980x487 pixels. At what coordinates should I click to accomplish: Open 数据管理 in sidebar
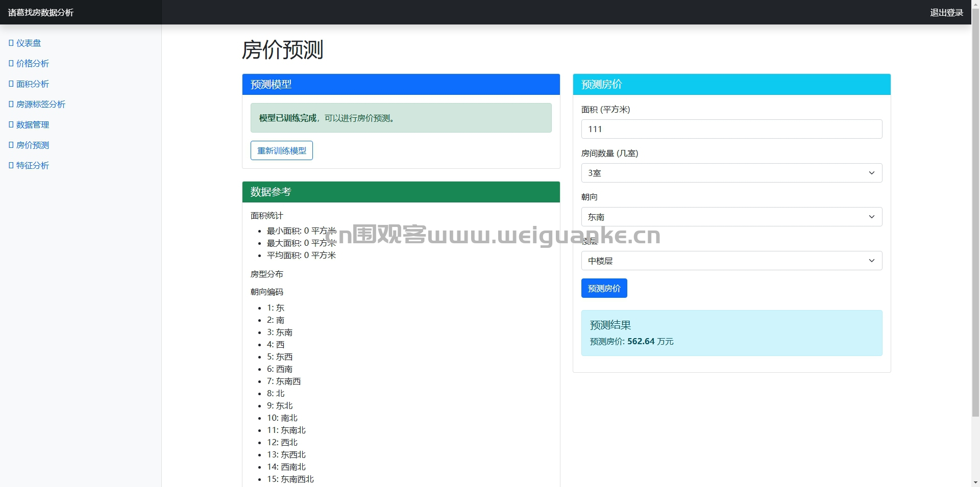29,125
